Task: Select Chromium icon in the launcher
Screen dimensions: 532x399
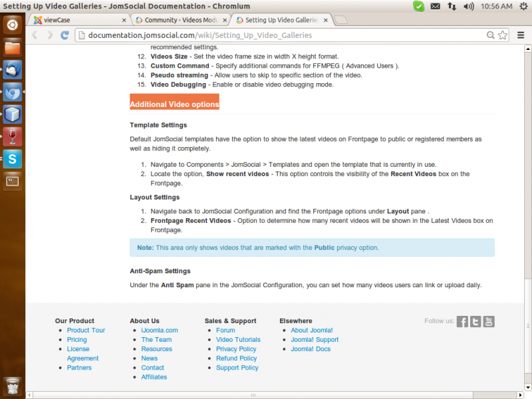Action: [13, 92]
